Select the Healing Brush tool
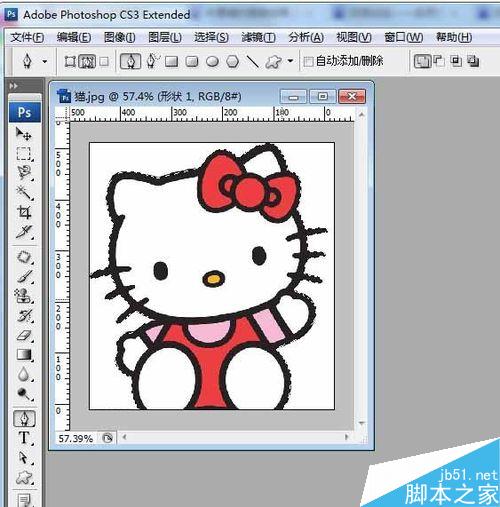 (24, 257)
